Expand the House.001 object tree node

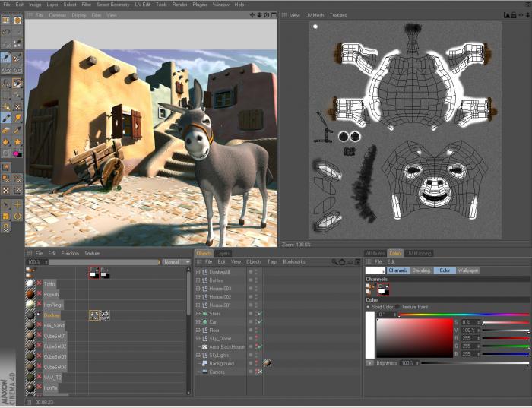198,305
